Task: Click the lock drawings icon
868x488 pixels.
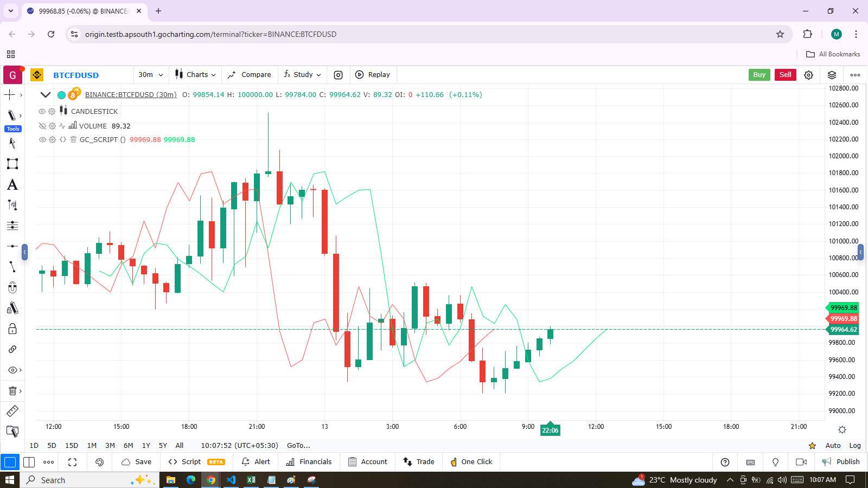Action: (x=12, y=329)
